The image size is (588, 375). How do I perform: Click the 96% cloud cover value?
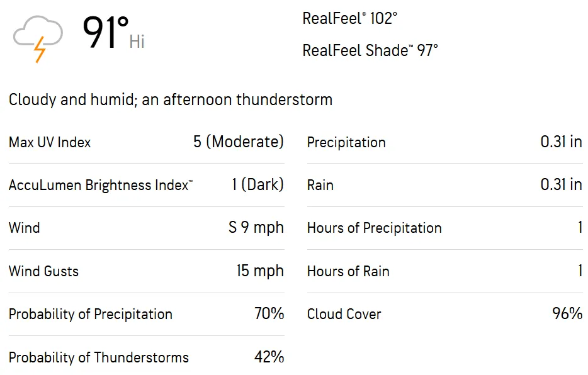click(x=567, y=313)
